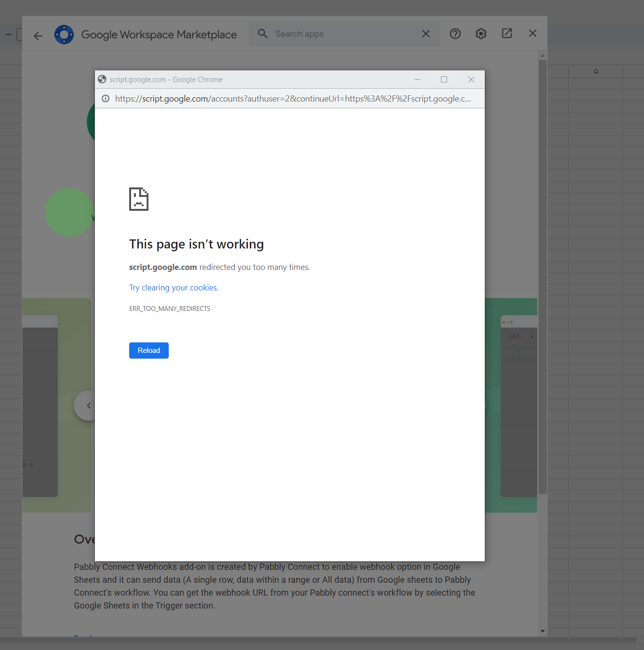Click the script.google.com URL address bar
The width and height of the screenshot is (644, 650).
point(293,99)
